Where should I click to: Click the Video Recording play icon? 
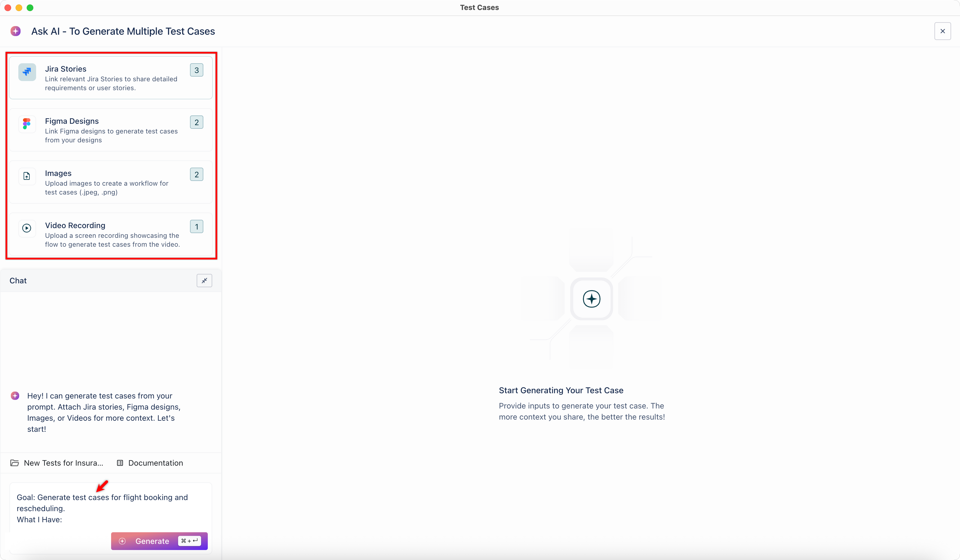click(x=27, y=228)
